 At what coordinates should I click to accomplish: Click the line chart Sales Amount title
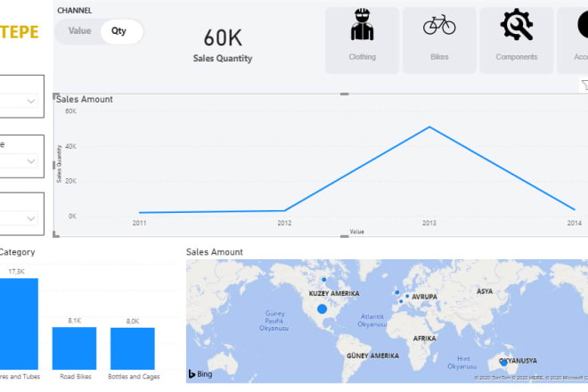pyautogui.click(x=85, y=100)
